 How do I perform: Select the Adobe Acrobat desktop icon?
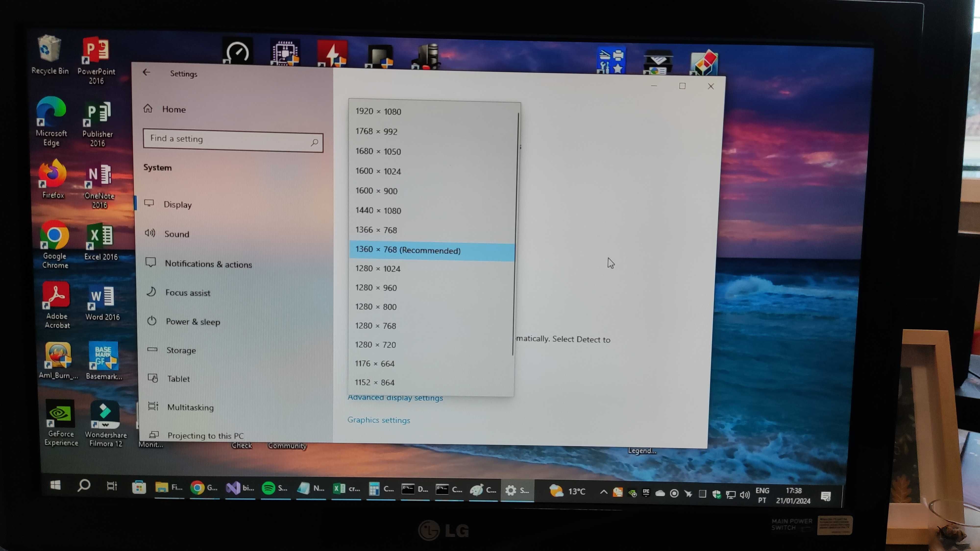click(56, 305)
